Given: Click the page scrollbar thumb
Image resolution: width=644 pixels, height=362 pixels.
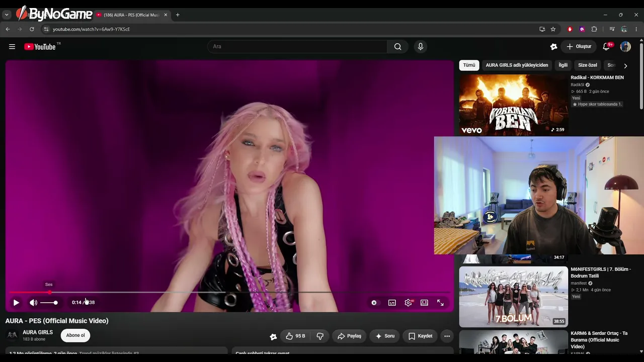Looking at the screenshot, I should click(x=641, y=75).
